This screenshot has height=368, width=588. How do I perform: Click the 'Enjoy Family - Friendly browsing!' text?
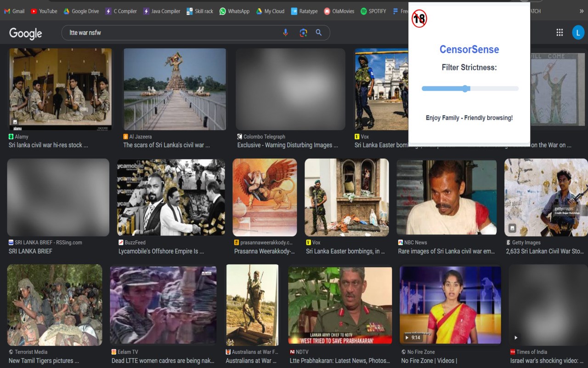[469, 118]
